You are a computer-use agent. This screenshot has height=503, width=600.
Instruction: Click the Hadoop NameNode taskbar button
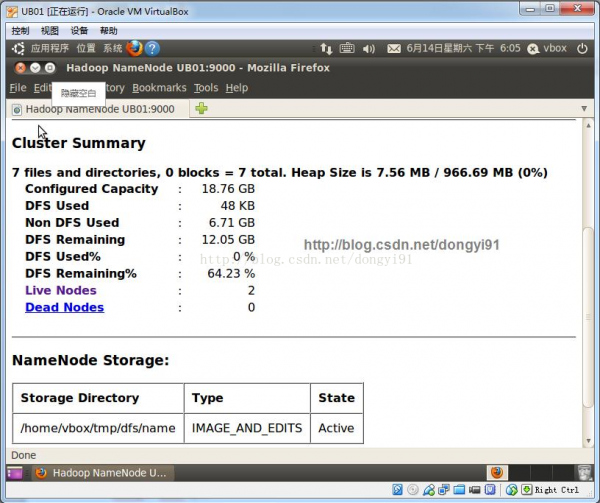pos(102,473)
